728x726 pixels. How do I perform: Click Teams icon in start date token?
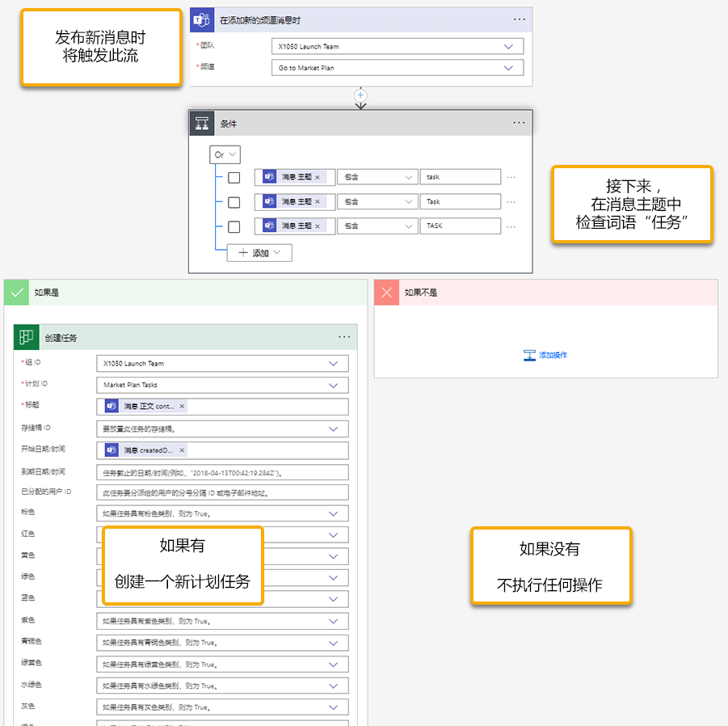click(112, 450)
